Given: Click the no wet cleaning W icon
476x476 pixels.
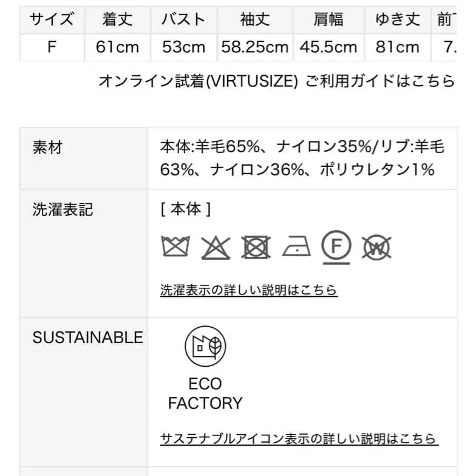Looking at the screenshot, I should (376, 247).
